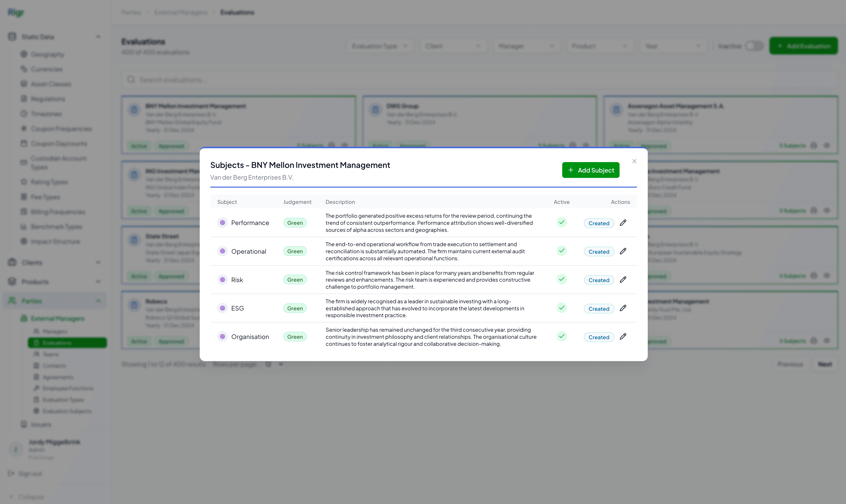Click the Created badge in the Performance row
Viewport: 846px width, 504px height.
598,223
